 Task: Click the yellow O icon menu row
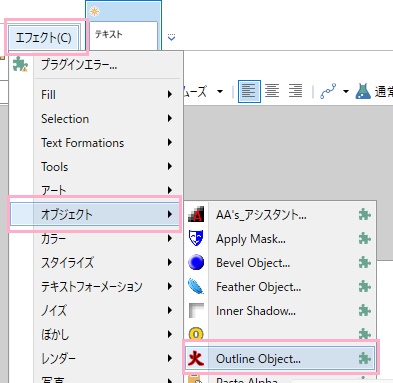[280, 334]
